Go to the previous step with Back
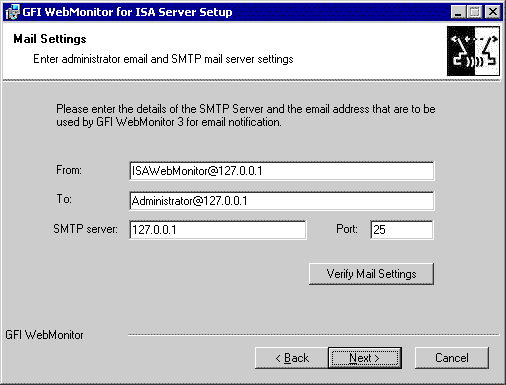506x385 pixels. click(x=292, y=358)
